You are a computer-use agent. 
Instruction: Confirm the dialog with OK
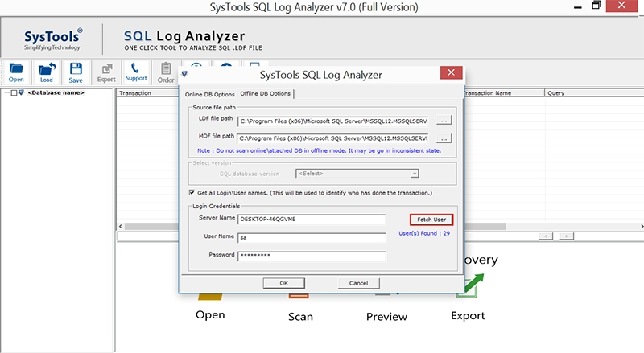pos(284,283)
